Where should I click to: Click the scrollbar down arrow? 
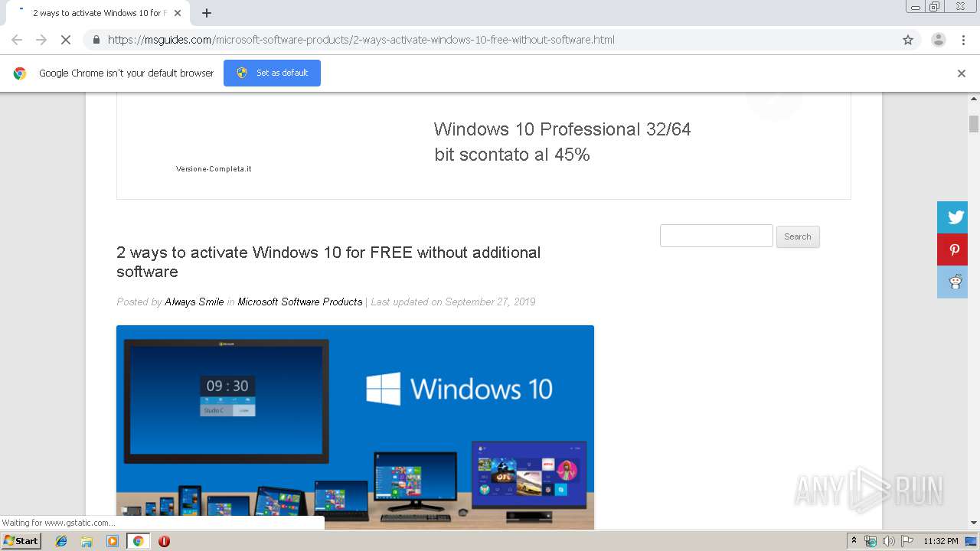point(974,523)
